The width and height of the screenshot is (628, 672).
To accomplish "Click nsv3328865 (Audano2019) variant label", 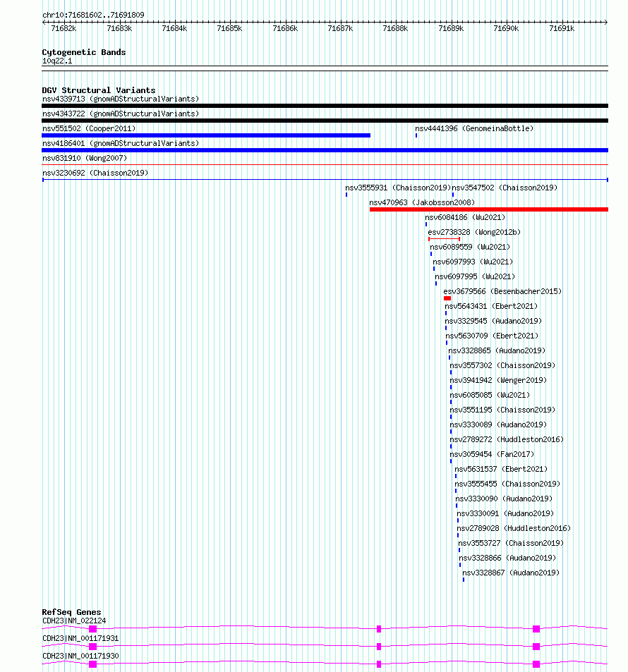I will (x=497, y=350).
